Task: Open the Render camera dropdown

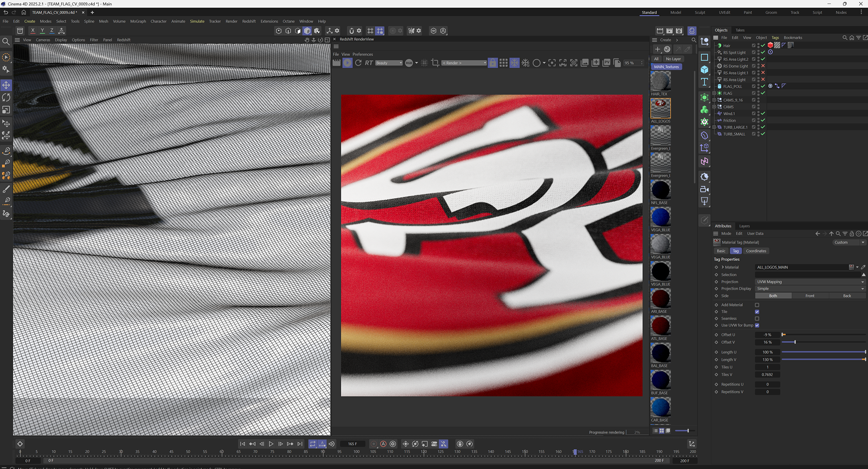Action: click(464, 63)
